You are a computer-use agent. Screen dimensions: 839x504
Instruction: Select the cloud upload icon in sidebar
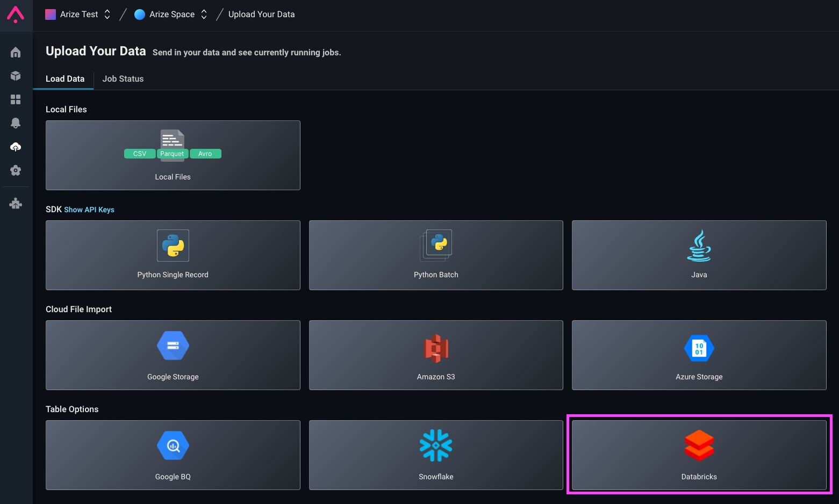(16, 147)
